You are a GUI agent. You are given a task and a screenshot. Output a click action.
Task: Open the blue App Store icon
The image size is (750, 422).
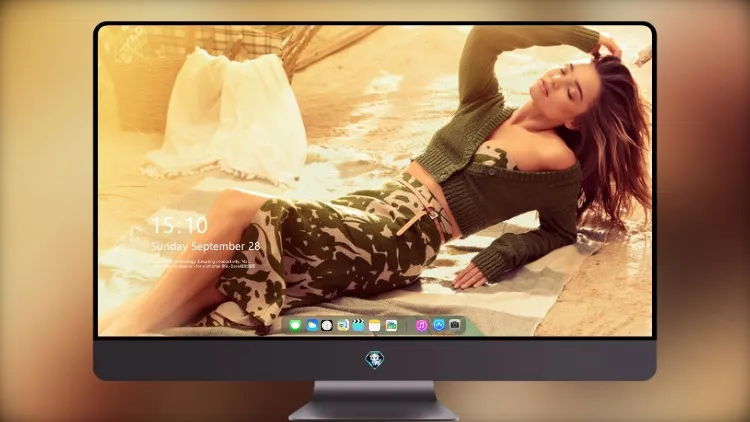tap(439, 325)
